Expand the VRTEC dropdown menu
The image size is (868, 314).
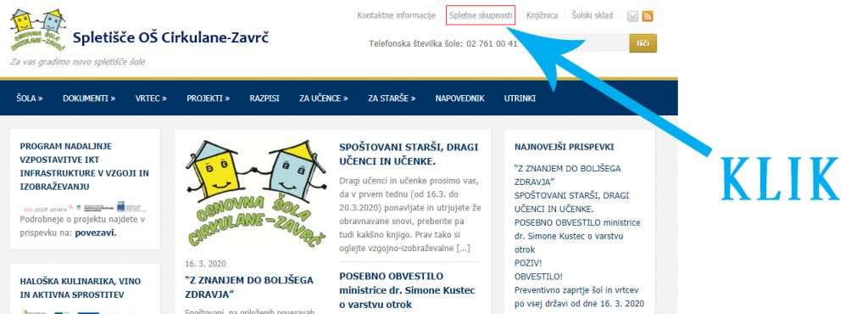click(151, 98)
